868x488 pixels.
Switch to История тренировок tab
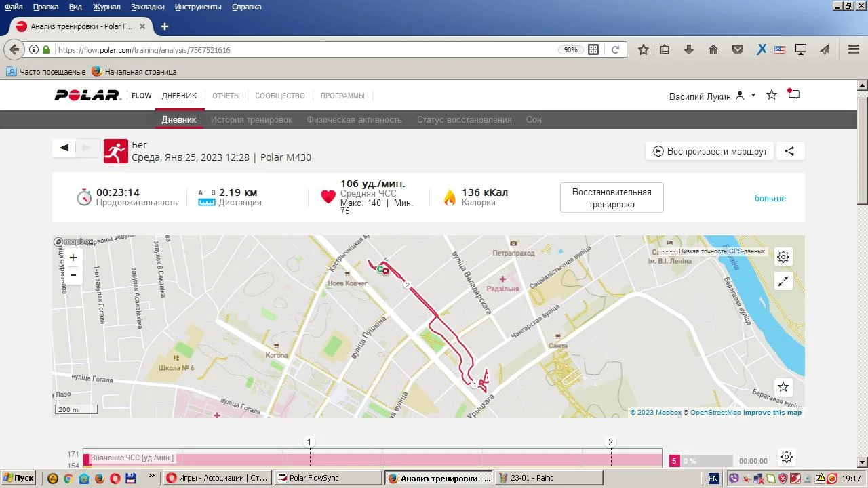coord(251,119)
